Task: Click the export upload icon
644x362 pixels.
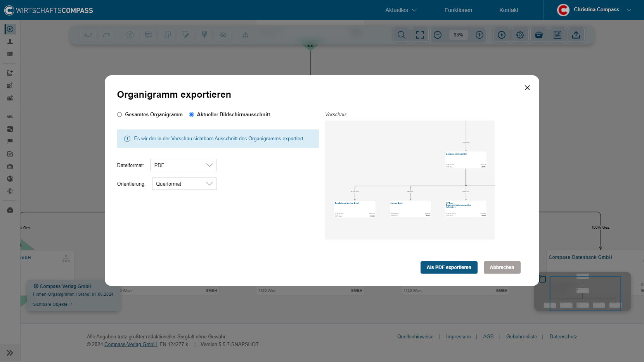Action: (576, 35)
